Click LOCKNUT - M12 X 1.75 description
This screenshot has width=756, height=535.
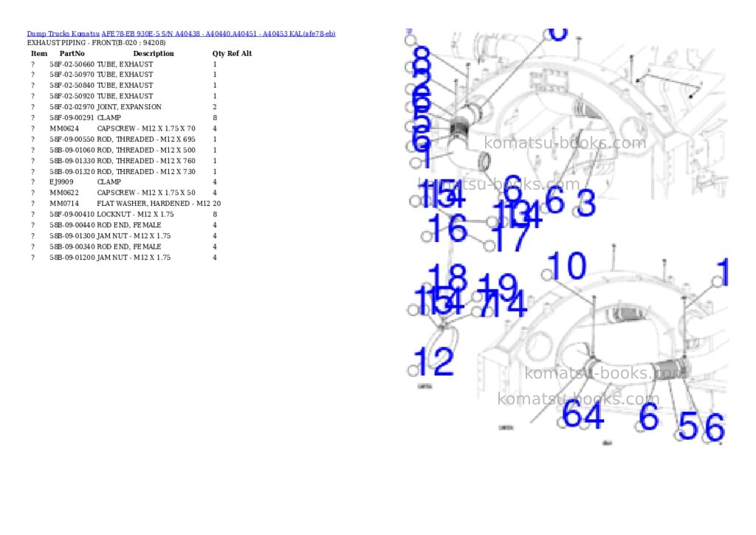135,215
